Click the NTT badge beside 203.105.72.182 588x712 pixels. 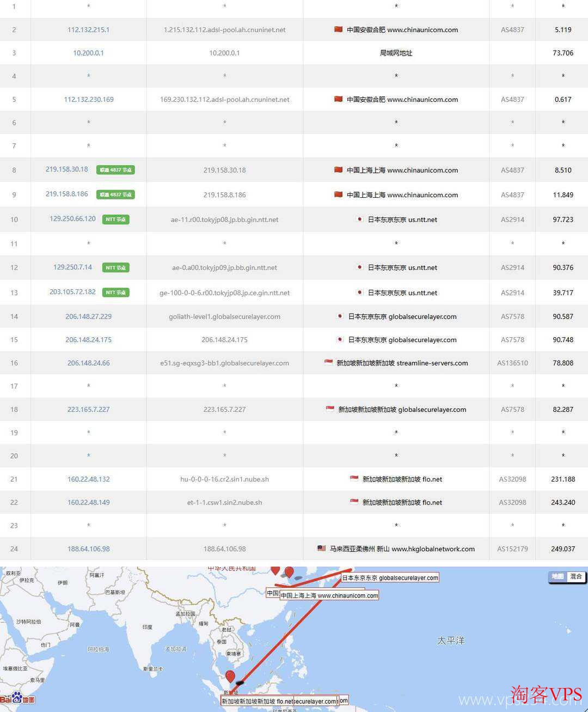click(x=116, y=293)
